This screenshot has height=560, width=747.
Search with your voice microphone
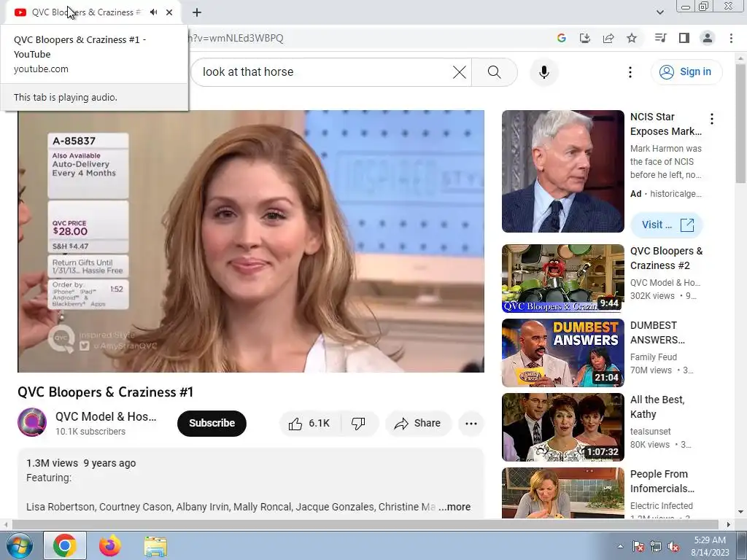543,72
